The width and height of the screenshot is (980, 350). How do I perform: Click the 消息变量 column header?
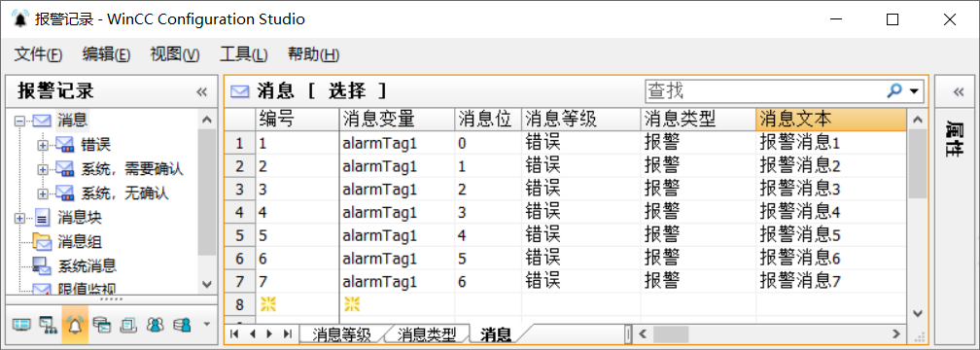[x=397, y=119]
